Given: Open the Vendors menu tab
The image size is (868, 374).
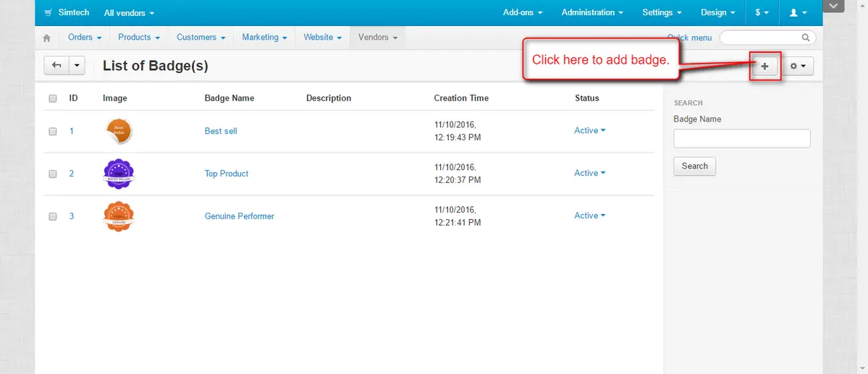Looking at the screenshot, I should click(x=377, y=38).
